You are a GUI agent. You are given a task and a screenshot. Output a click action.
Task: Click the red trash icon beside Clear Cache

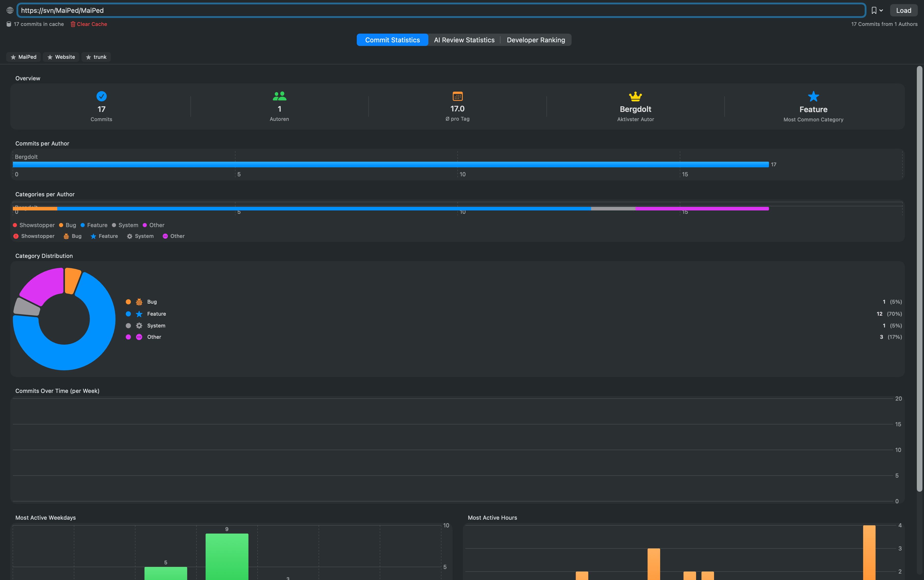click(73, 24)
